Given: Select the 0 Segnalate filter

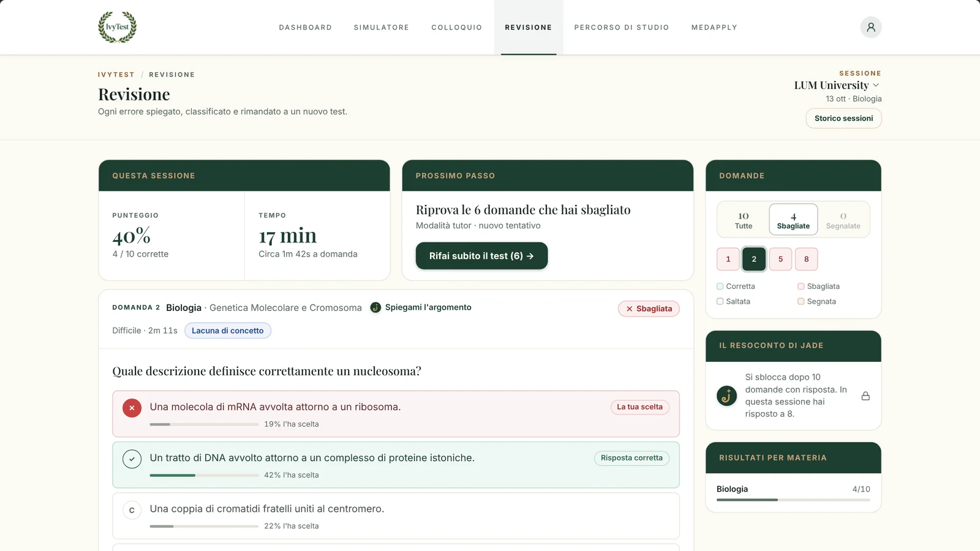Looking at the screenshot, I should [843, 220].
